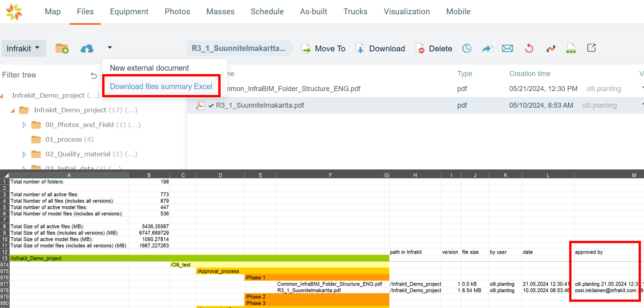This screenshot has height=308, width=644.
Task: Open the Equipment tab
Action: tap(129, 12)
